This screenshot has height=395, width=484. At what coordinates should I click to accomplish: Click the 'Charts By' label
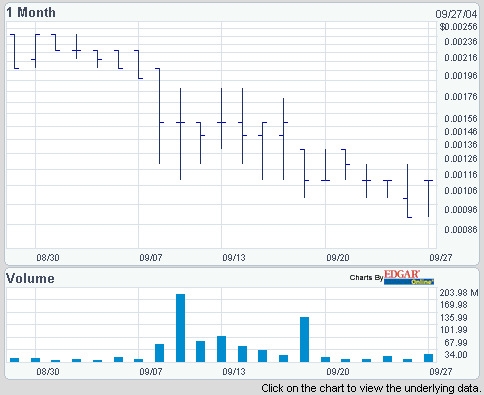click(x=366, y=277)
